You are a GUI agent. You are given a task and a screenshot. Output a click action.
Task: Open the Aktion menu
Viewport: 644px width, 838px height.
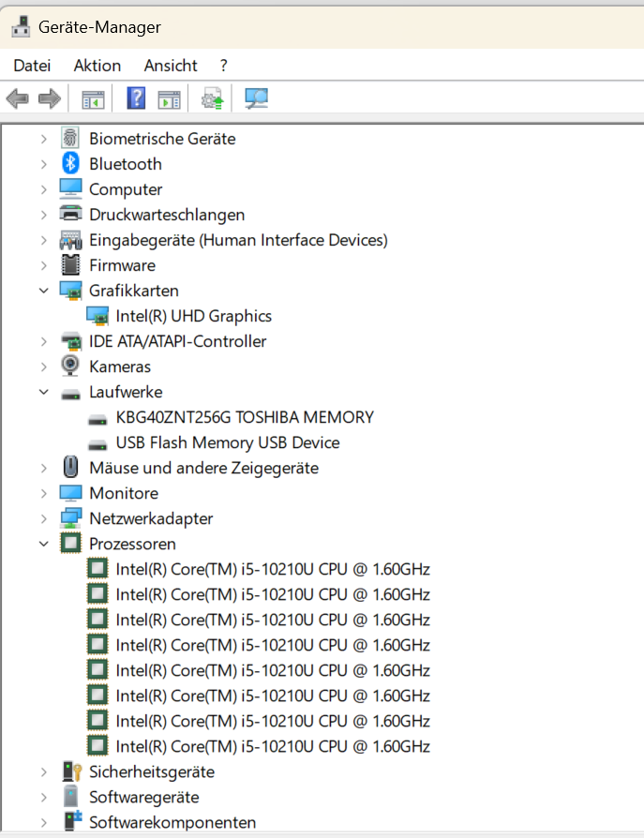coord(97,66)
